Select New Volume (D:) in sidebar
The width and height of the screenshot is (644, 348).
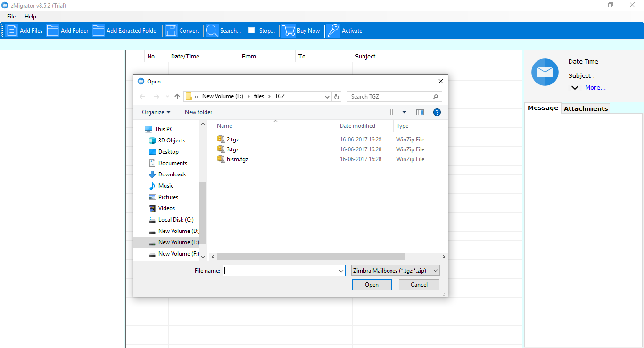pos(166,231)
